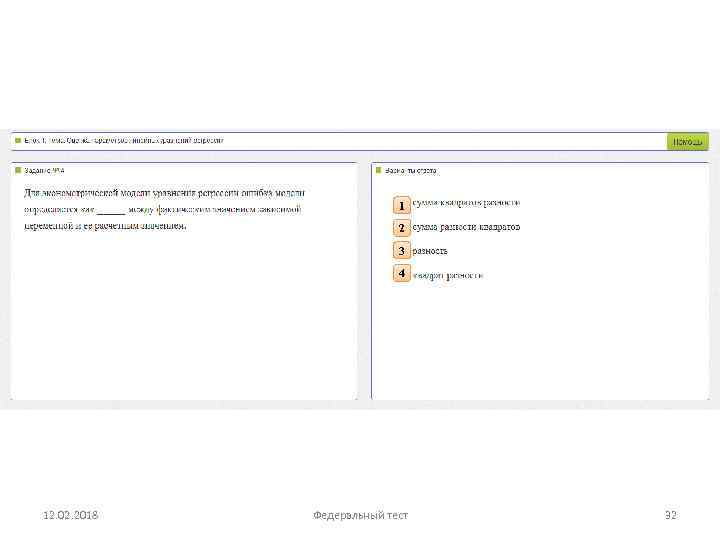
Task: Click the slide number 32
Action: tap(670, 515)
